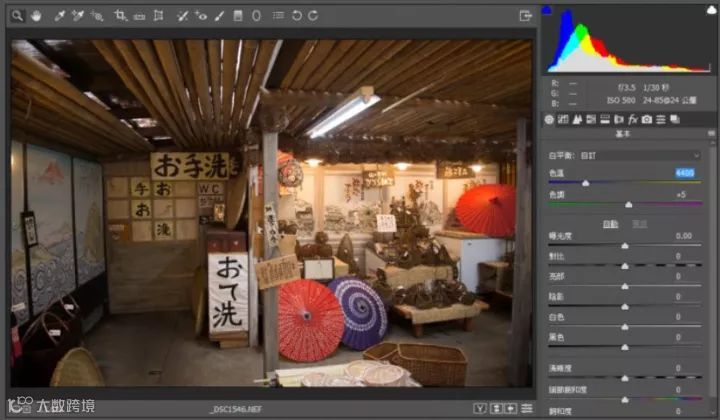The image size is (720, 420).
Task: Toggle shadow clipping warning in histogram
Action: [546, 10]
